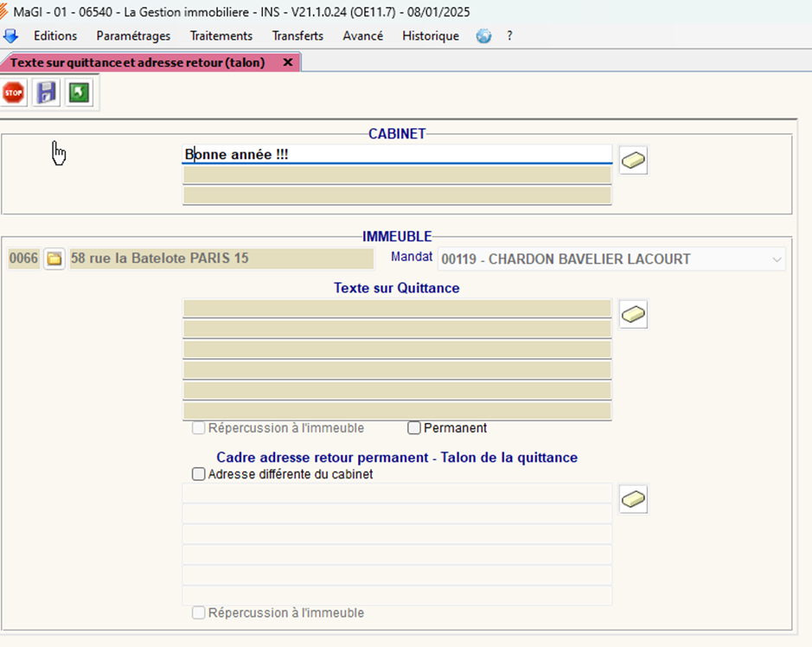Image resolution: width=812 pixels, height=647 pixels.
Task: Click the floppy disk save icon
Action: tap(46, 93)
